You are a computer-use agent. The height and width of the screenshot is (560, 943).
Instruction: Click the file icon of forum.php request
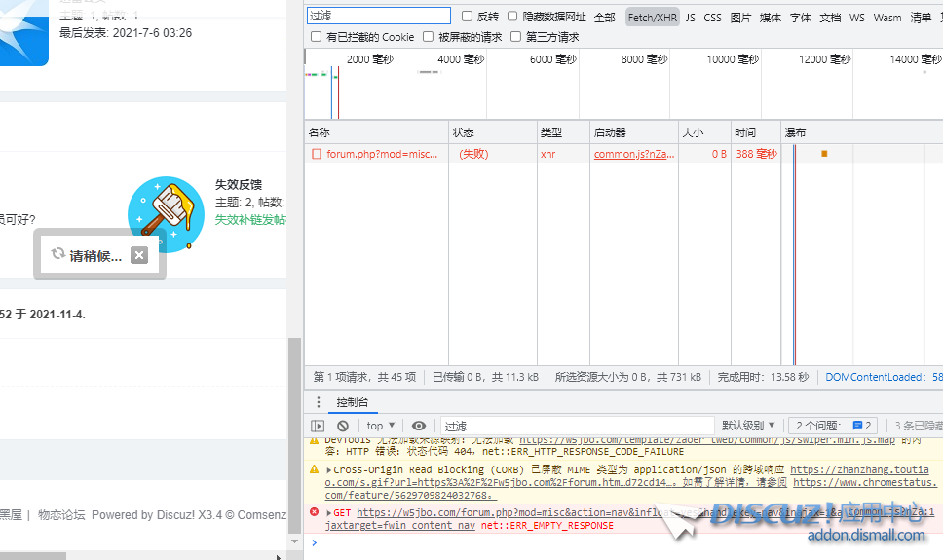[x=316, y=154]
